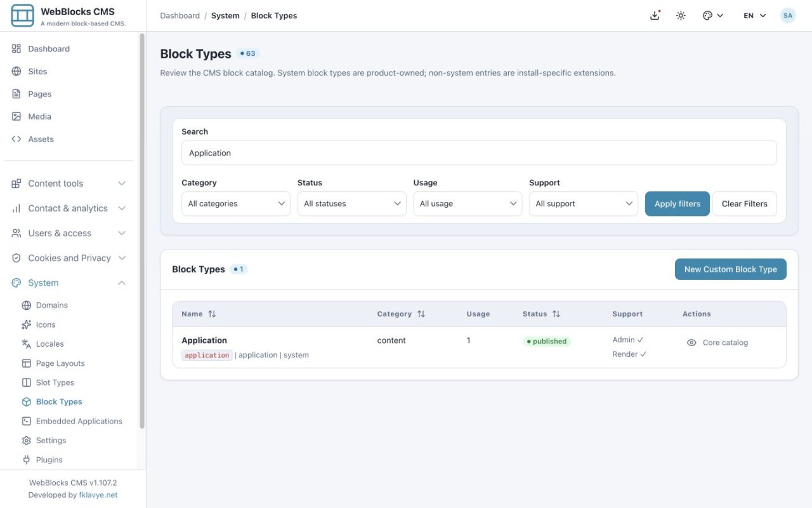Click the Clear Filters button
The height and width of the screenshot is (508, 812).
tap(745, 204)
